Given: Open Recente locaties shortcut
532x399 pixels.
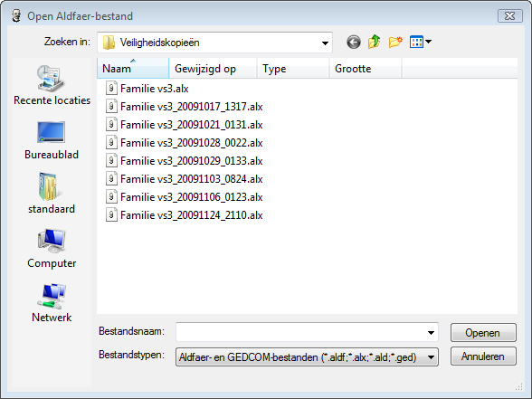Looking at the screenshot, I should coord(52,85).
